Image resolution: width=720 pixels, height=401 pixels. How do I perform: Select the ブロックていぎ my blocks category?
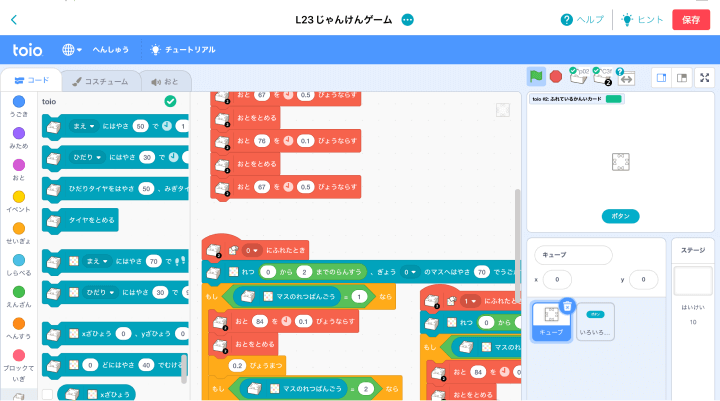click(19, 366)
